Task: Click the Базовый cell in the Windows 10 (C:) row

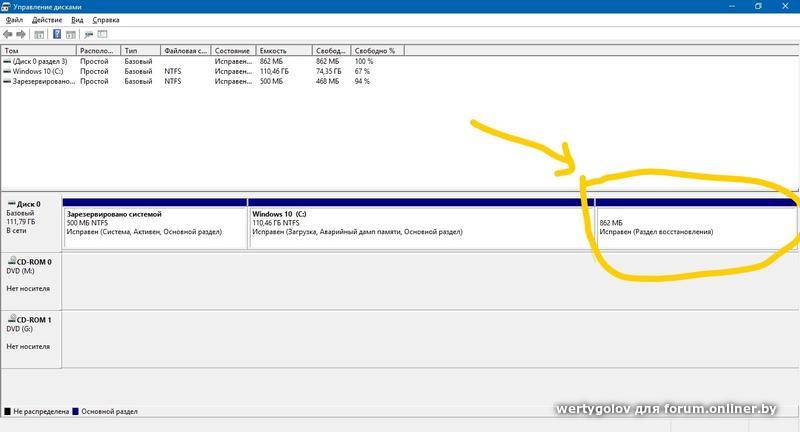Action: point(138,71)
